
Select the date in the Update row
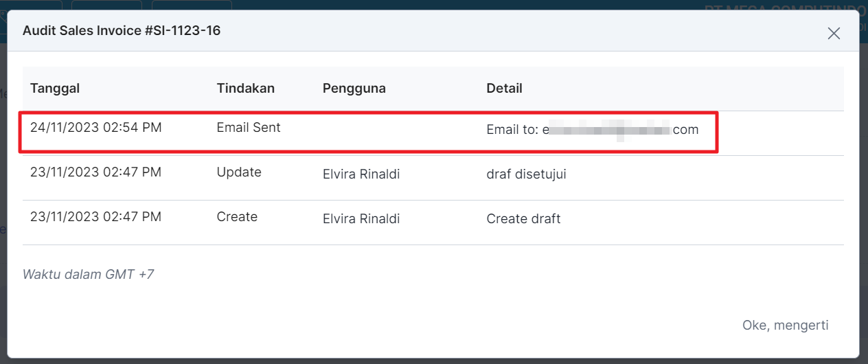[96, 172]
